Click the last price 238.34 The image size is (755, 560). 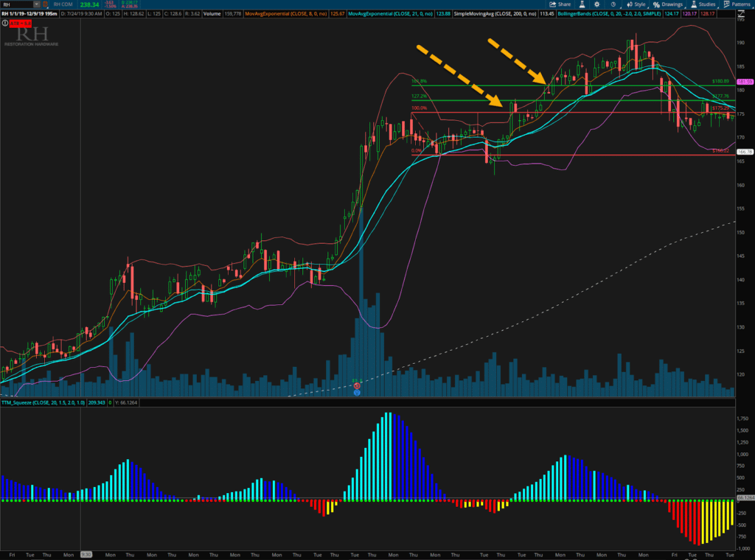(x=89, y=4)
